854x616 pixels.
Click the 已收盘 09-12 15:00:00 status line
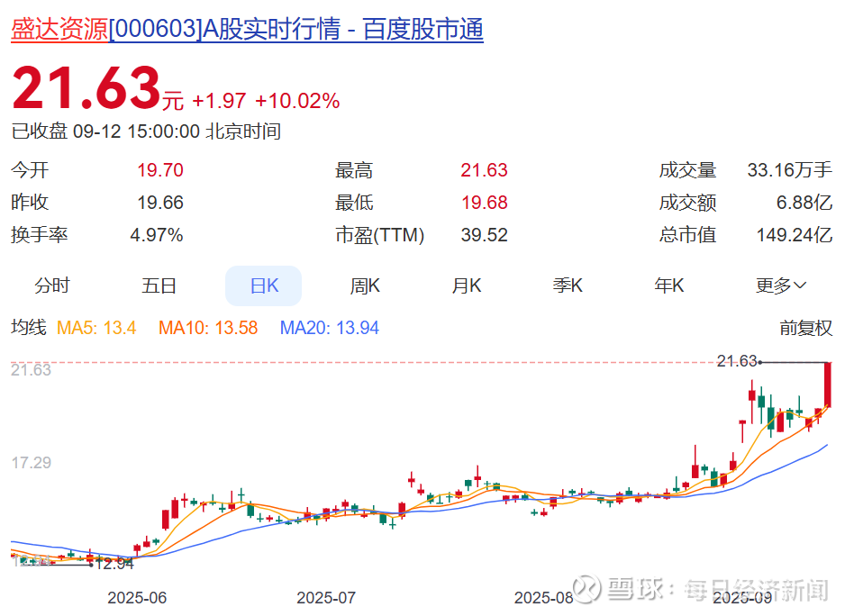click(x=146, y=131)
